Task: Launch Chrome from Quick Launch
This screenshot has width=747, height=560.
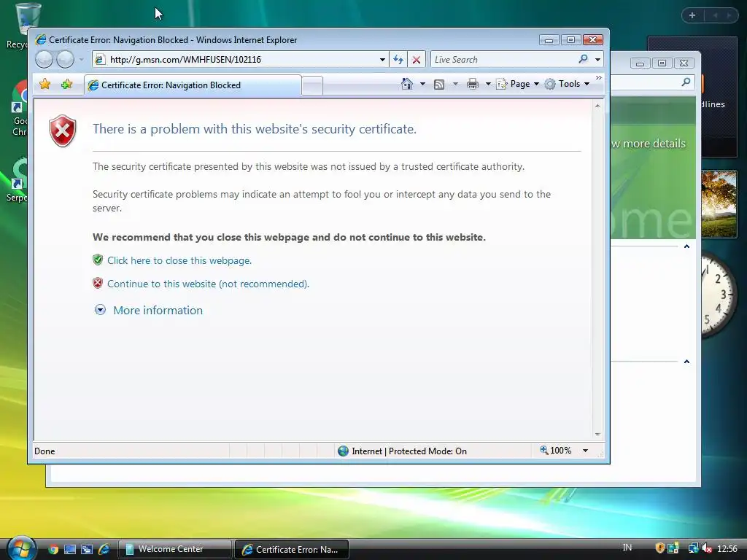Action: tap(53, 550)
